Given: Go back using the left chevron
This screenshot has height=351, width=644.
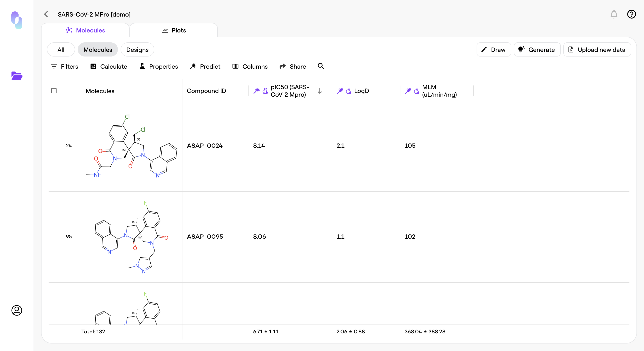Looking at the screenshot, I should 46,14.
